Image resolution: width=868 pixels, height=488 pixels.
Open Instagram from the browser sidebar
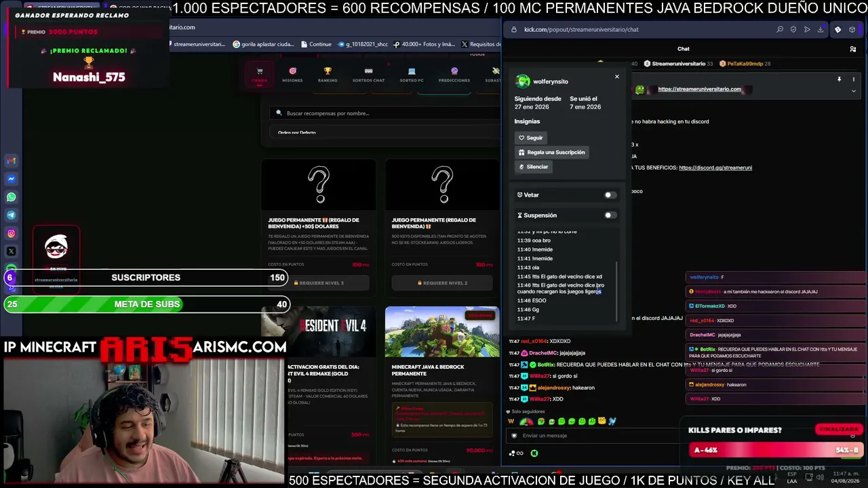pos(12,233)
